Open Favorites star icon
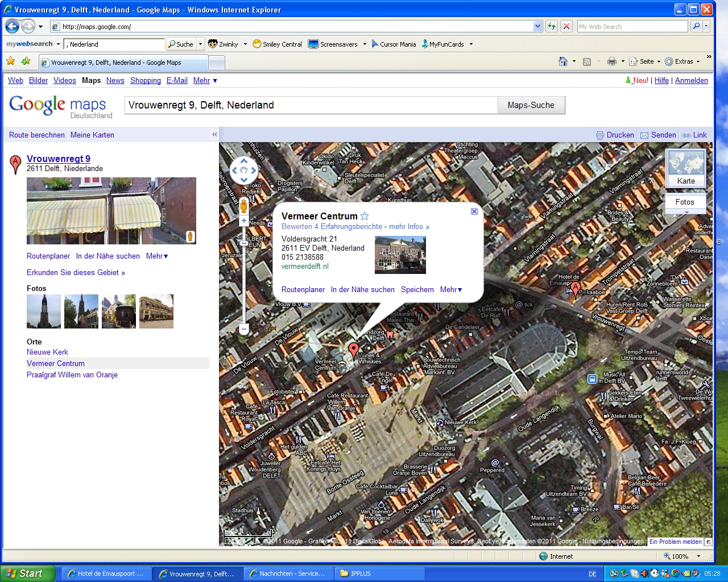The image size is (728, 582). 11,61
